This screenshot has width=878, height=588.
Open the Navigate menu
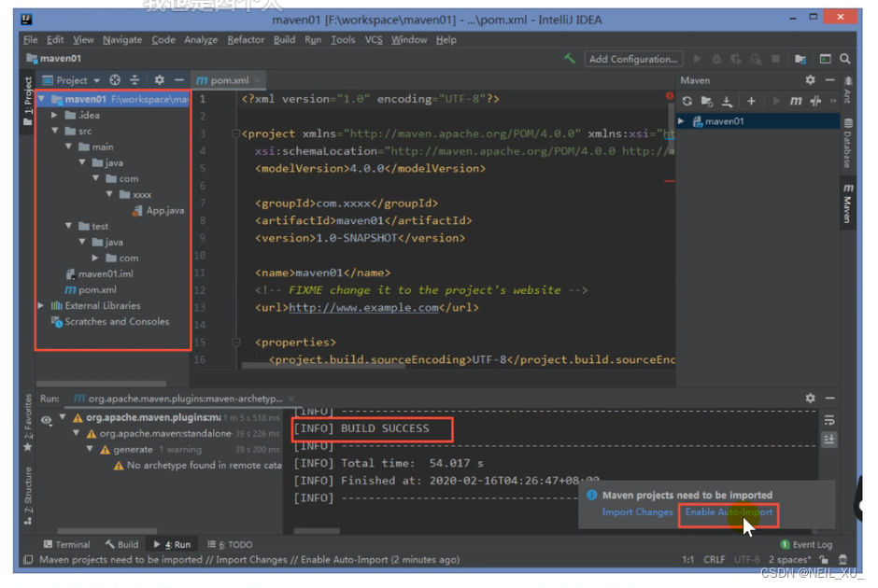122,40
